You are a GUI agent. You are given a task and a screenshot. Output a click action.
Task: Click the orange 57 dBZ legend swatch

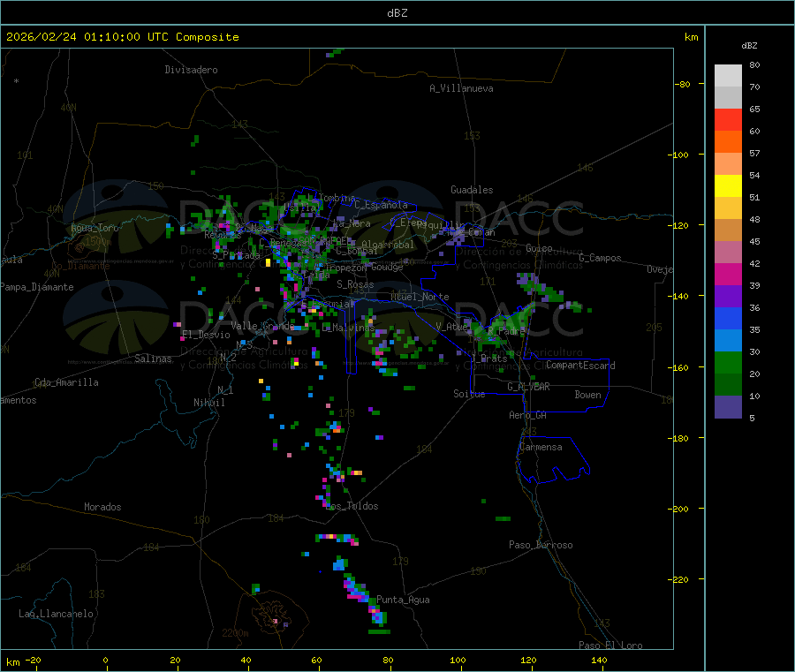tap(728, 142)
